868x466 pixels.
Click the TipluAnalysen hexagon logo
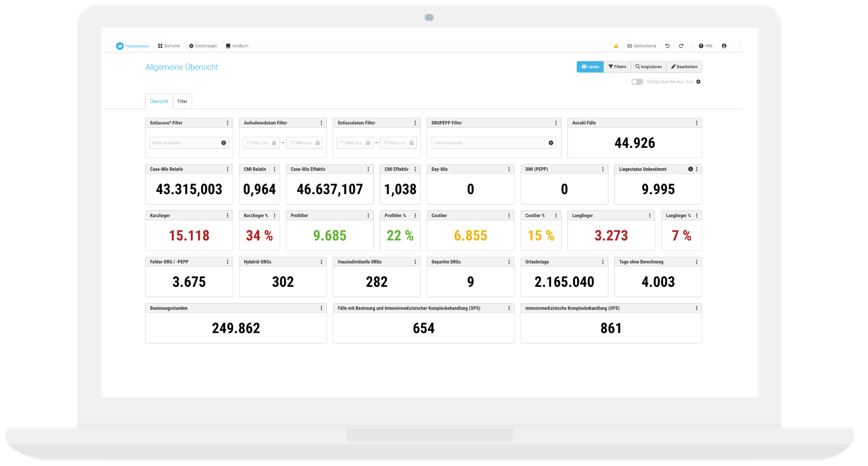pos(120,46)
